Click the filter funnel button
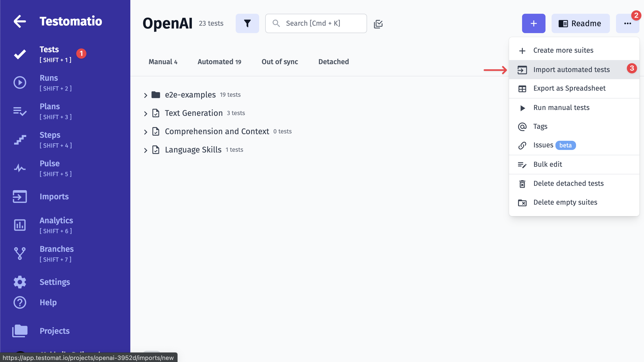 [247, 23]
